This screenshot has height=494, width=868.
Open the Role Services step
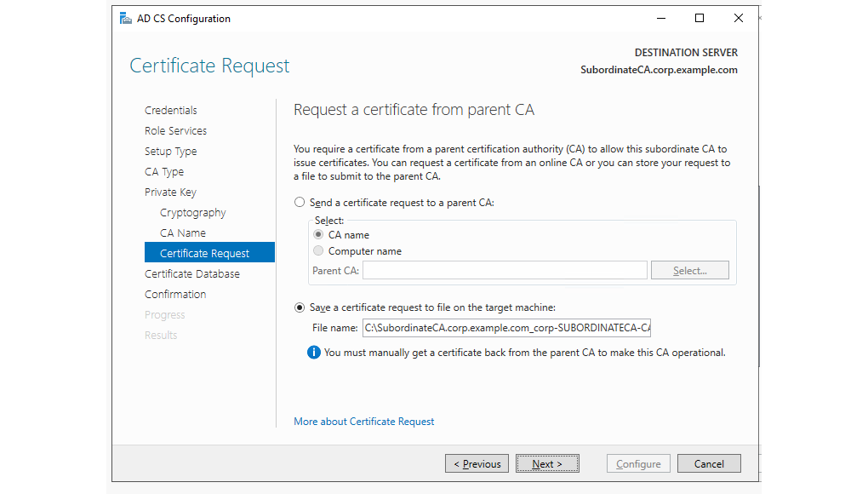pyautogui.click(x=175, y=130)
